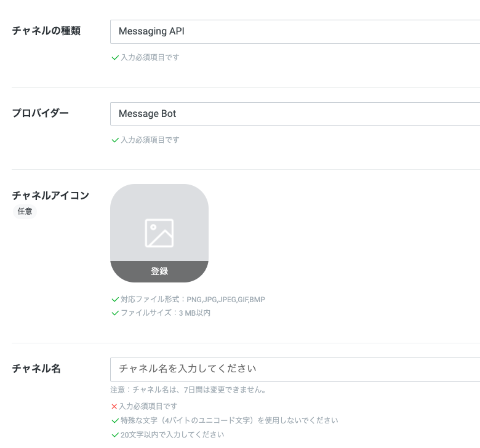480x448 pixels.
Task: Click the red X icon beside 入力必須項目です
Action: [x=114, y=406]
